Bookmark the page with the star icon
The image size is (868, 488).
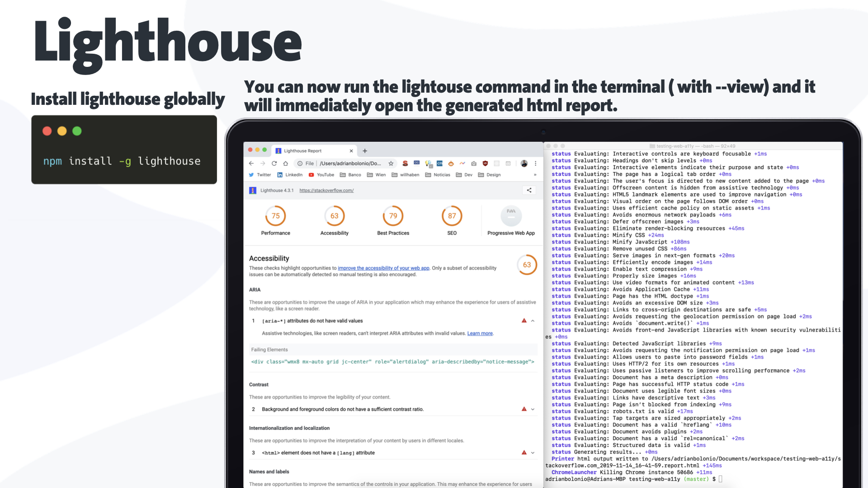pyautogui.click(x=391, y=164)
